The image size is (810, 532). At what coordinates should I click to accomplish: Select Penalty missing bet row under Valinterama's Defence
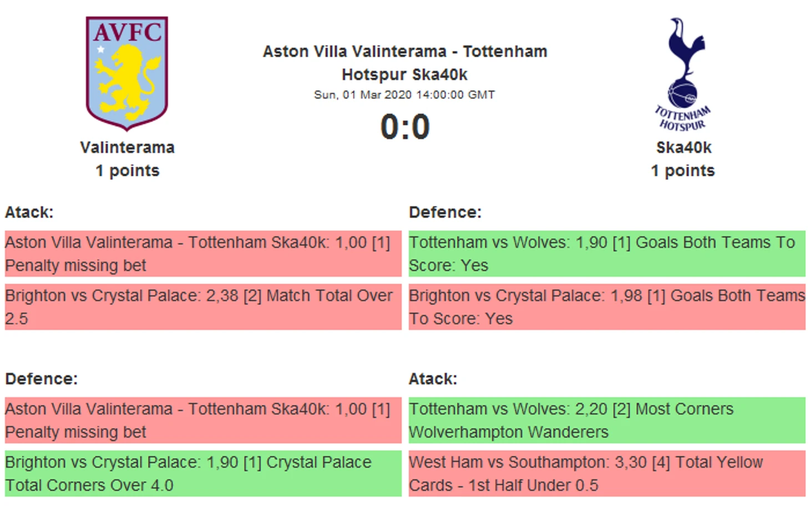[203, 420]
